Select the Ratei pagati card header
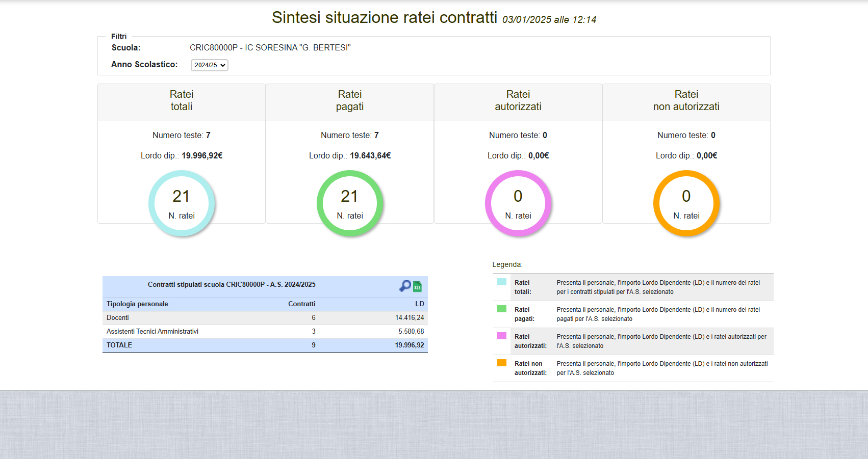The image size is (868, 459). [x=350, y=101]
